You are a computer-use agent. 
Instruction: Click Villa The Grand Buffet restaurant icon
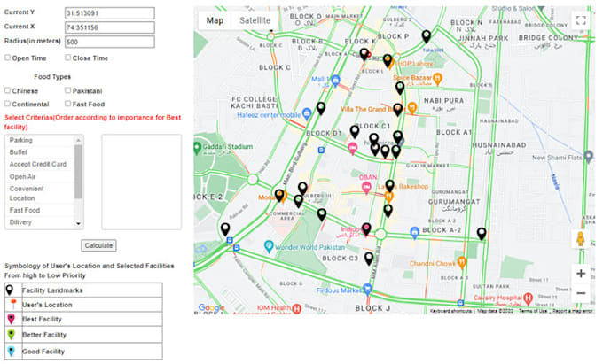coord(411,108)
